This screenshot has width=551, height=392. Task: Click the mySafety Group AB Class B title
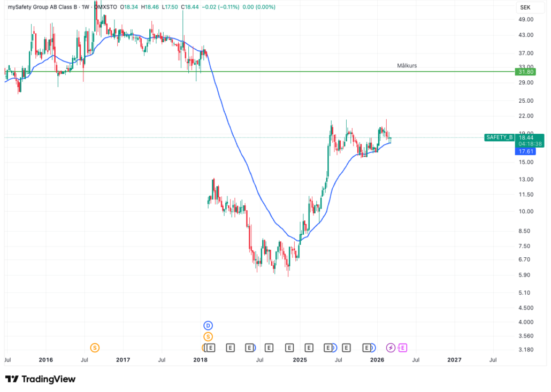pos(40,7)
